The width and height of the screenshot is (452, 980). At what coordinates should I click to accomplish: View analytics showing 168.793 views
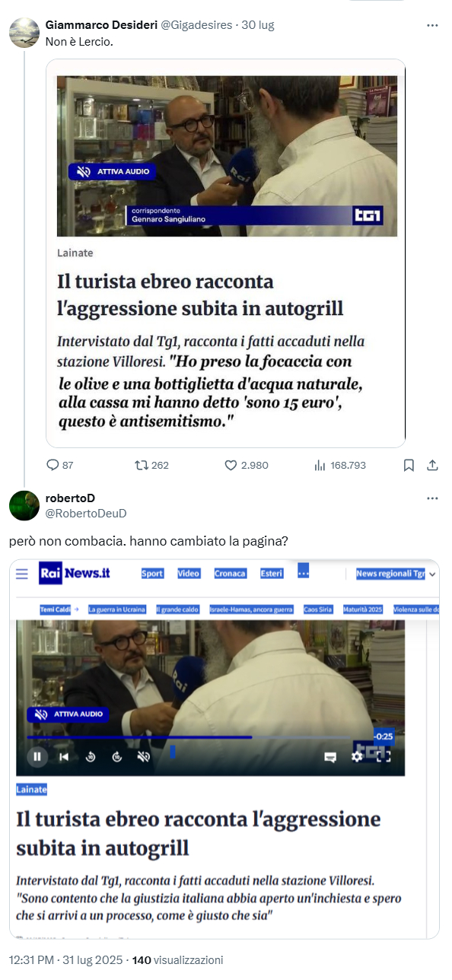click(x=320, y=465)
